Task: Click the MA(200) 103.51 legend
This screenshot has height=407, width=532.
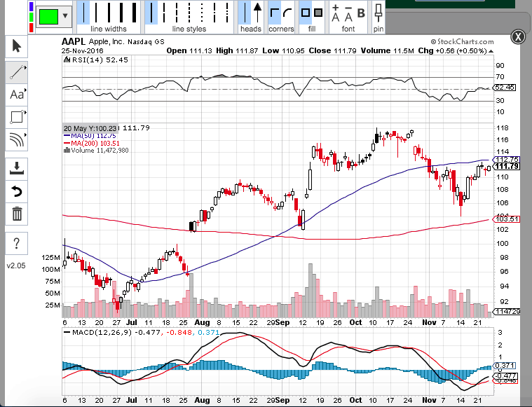Action: [x=92, y=143]
